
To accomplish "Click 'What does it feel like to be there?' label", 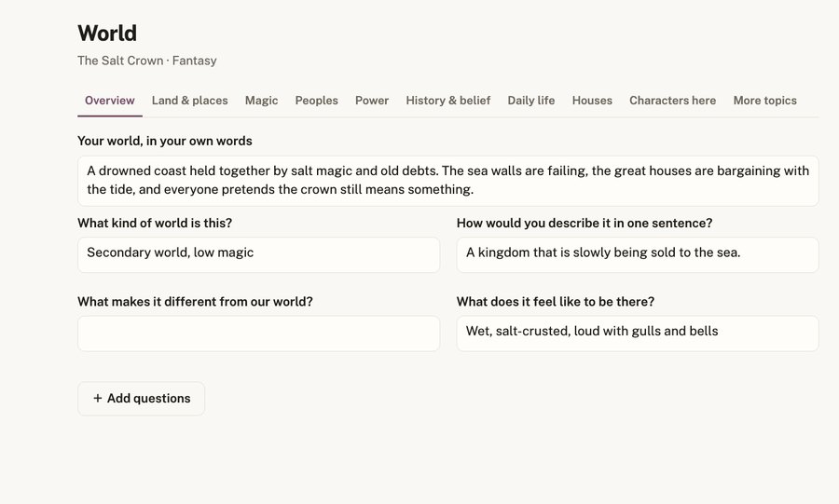I will click(555, 302).
